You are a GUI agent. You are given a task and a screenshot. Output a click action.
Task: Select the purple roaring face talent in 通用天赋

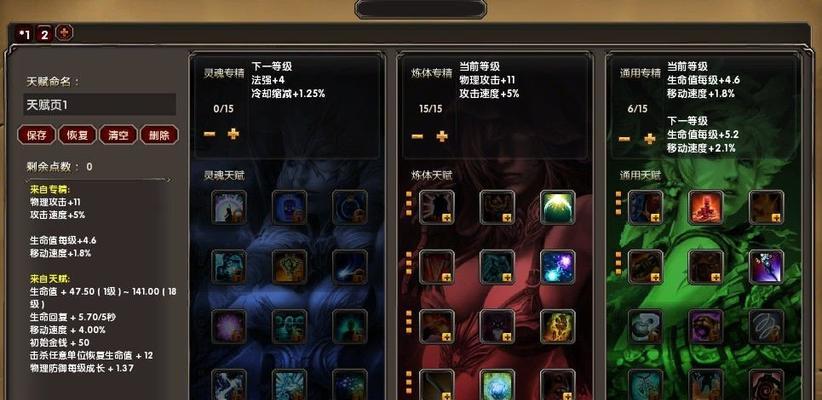(706, 327)
